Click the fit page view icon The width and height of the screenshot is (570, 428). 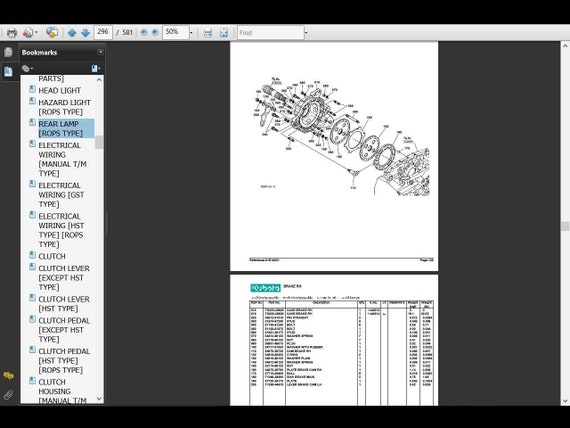point(224,33)
